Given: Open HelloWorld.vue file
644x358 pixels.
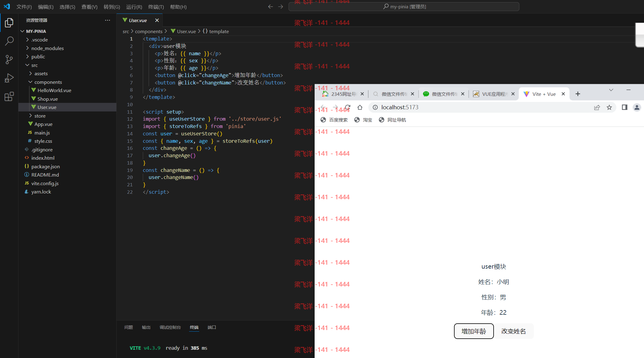Looking at the screenshot, I should [x=67, y=90].
